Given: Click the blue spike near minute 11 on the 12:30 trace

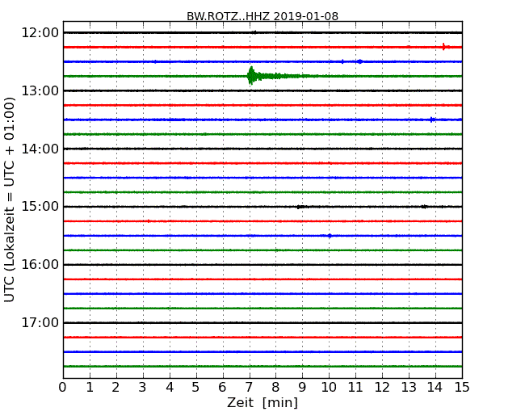Looking at the screenshot, I should 360,61.
